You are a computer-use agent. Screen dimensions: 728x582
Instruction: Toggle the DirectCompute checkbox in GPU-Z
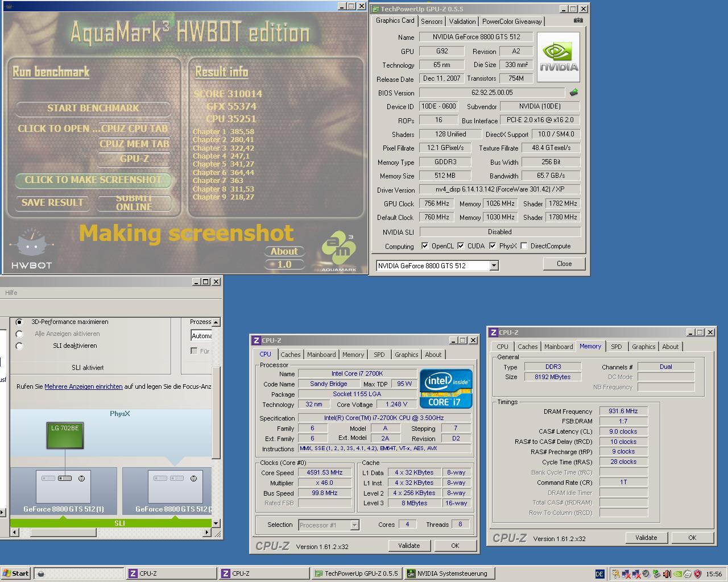coord(524,246)
